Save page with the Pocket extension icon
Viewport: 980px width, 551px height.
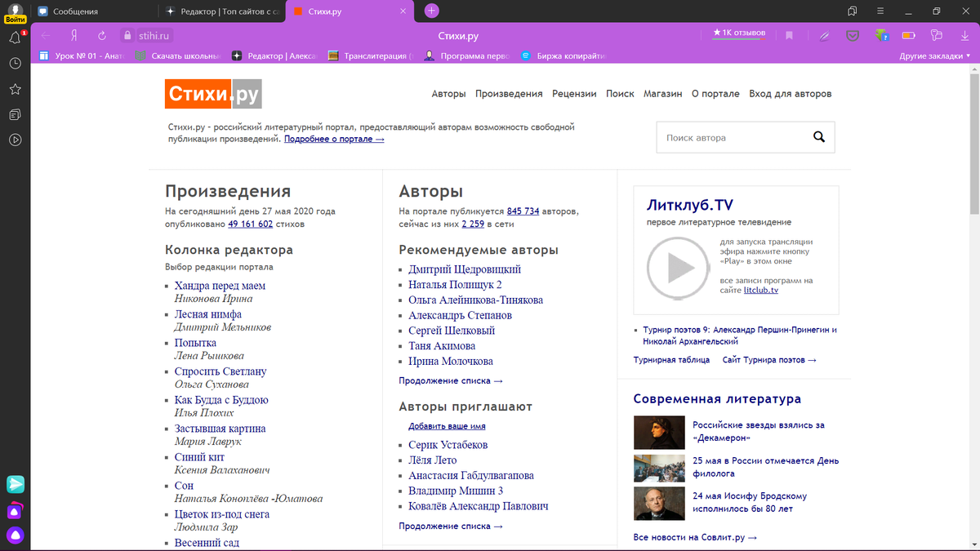tap(853, 35)
